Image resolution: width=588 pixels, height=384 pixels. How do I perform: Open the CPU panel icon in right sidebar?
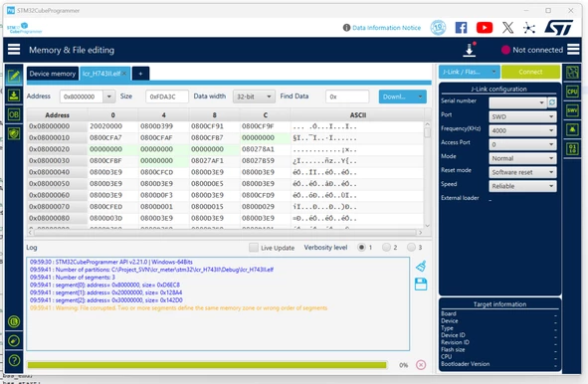click(572, 92)
